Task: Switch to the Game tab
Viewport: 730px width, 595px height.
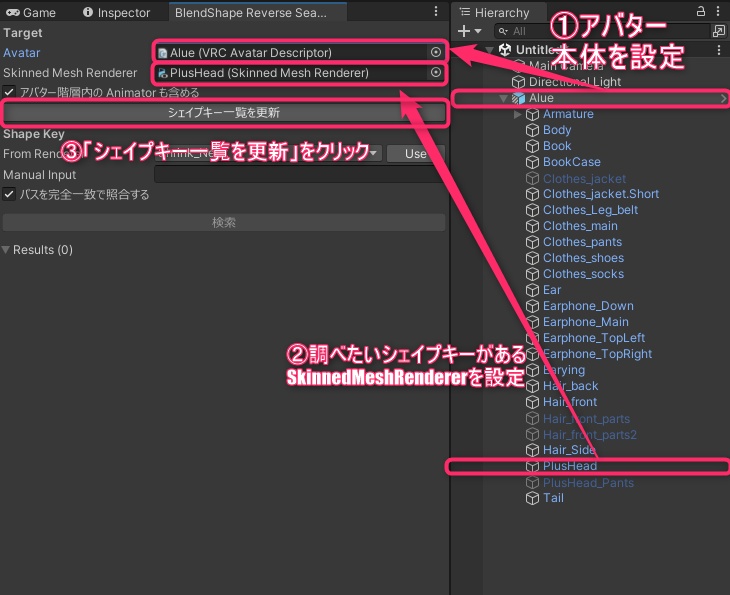Action: point(31,13)
